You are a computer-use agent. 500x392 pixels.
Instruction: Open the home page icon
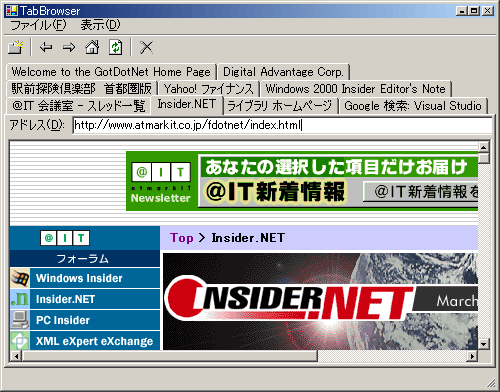point(92,47)
